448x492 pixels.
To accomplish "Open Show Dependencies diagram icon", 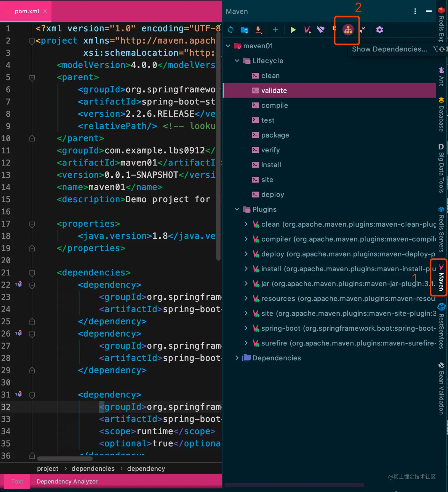I will coord(348,30).
